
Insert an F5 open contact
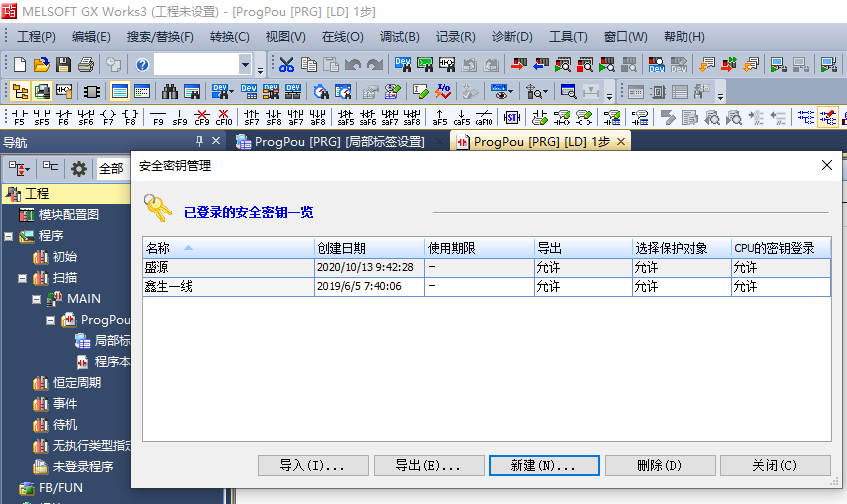(x=18, y=118)
